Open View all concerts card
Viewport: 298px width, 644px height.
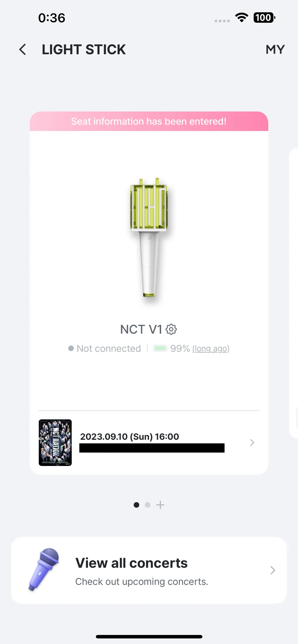pyautogui.click(x=149, y=570)
